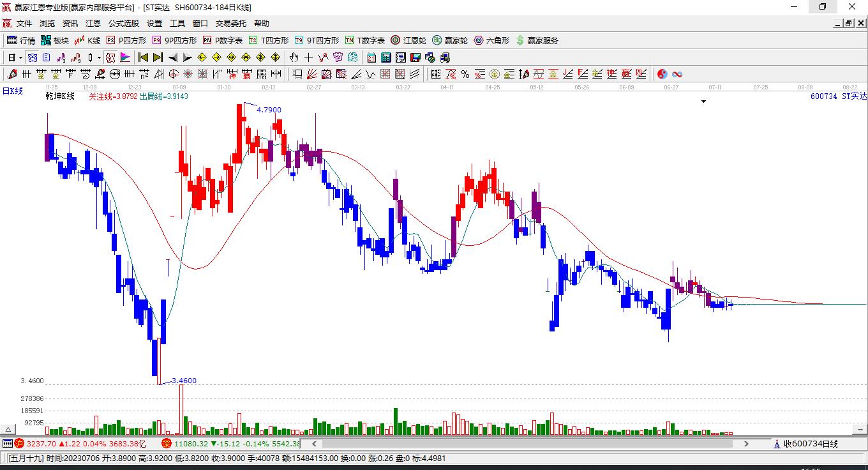Open the 浏览 menu
The image size is (868, 470).
(x=47, y=24)
